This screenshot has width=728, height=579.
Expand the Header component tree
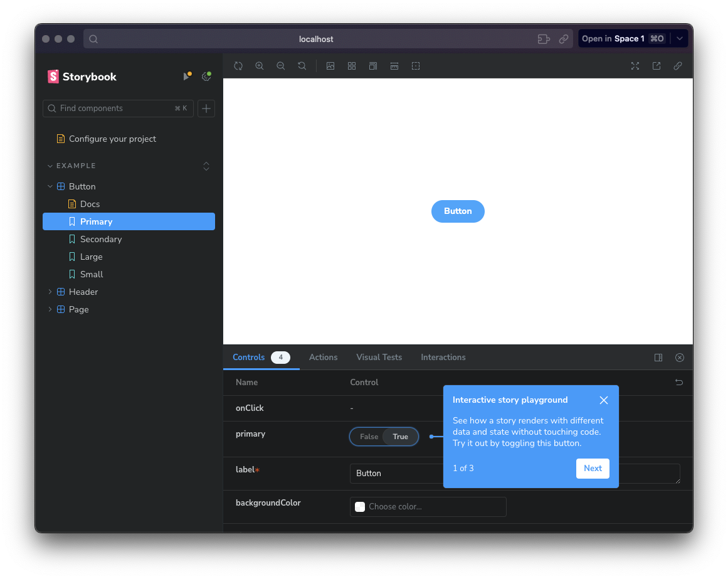[x=51, y=292]
